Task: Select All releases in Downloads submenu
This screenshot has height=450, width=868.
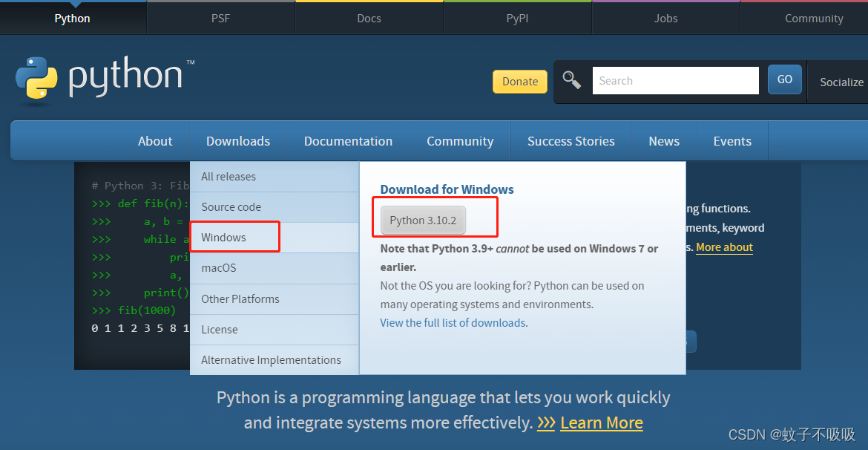Action: [x=274, y=177]
